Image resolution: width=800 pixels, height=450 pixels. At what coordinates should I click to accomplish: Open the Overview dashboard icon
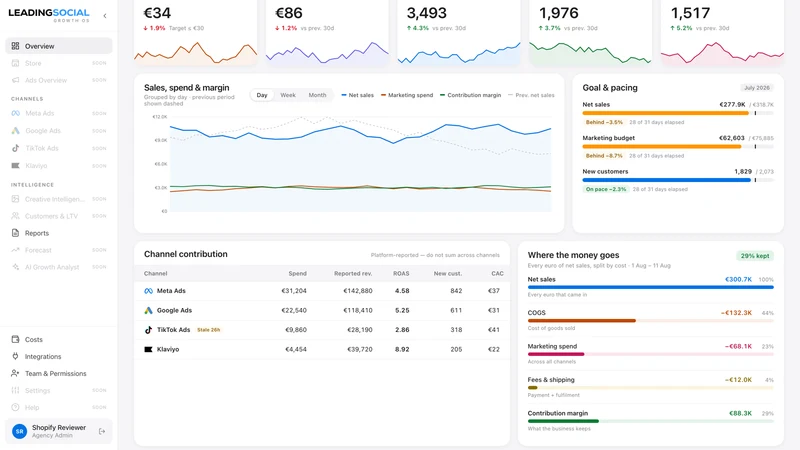tap(15, 46)
